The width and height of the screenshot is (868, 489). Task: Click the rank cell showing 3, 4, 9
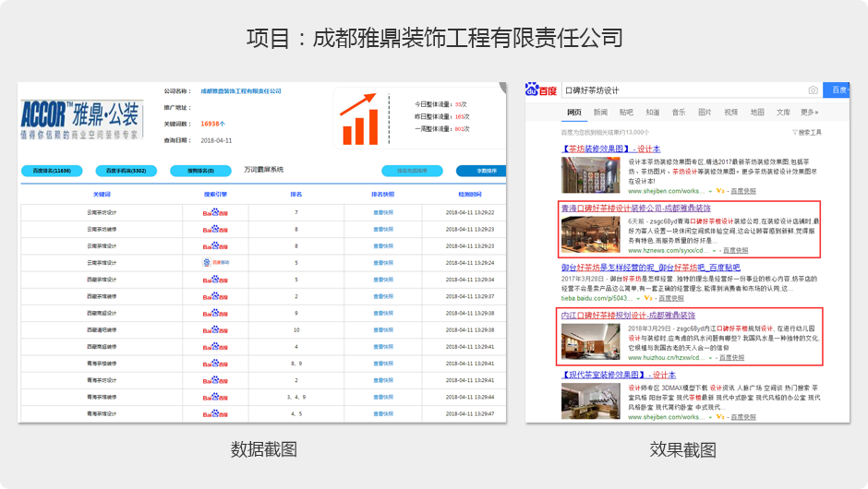tap(296, 397)
